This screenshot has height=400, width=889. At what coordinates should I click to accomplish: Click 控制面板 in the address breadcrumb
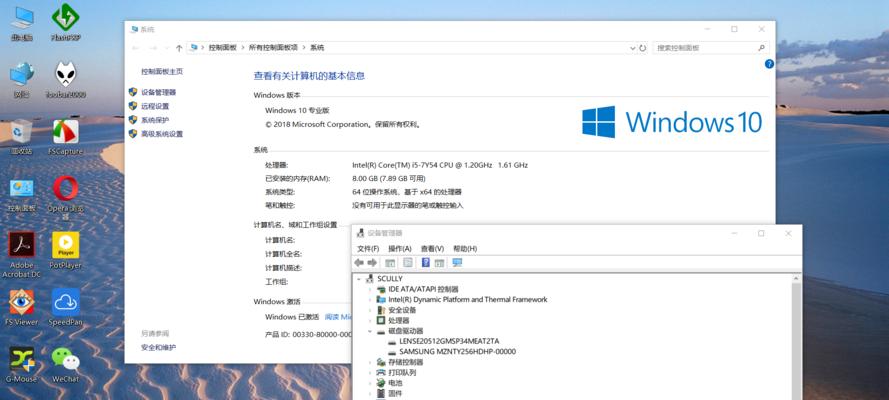point(222,48)
